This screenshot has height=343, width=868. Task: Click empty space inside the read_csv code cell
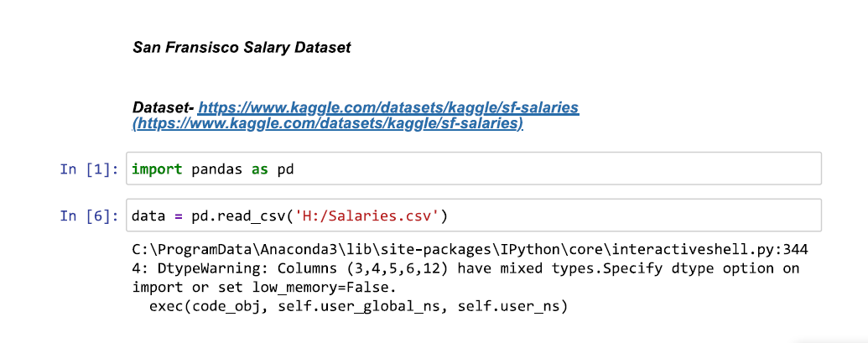(x=631, y=216)
